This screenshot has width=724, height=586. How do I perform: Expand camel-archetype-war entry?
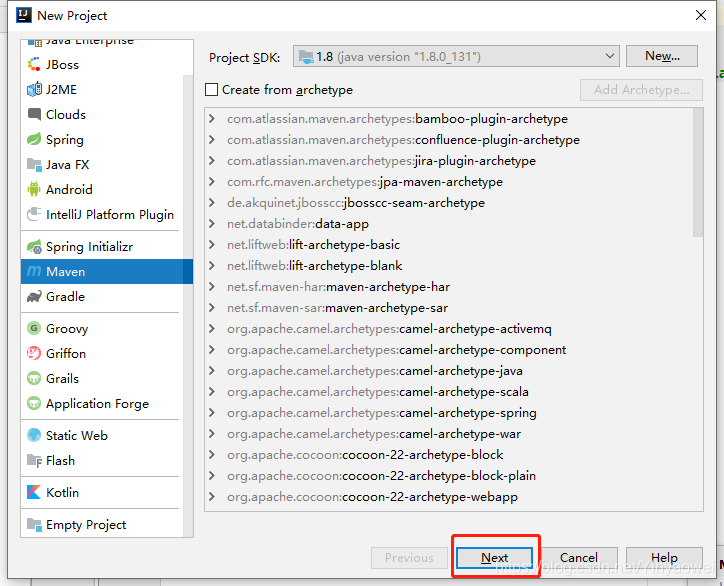212,434
